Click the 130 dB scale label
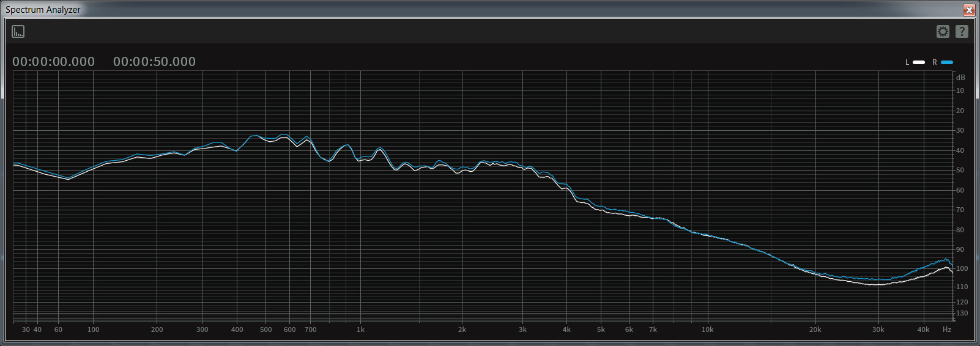This screenshot has height=346, width=980. tap(962, 313)
